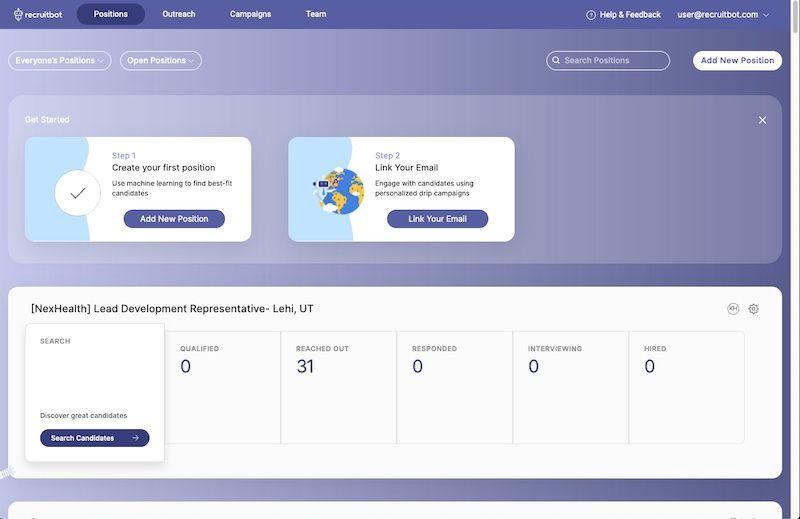Open the NexHealth Lead Development Representative position
The width and height of the screenshot is (800, 519).
[x=172, y=309]
